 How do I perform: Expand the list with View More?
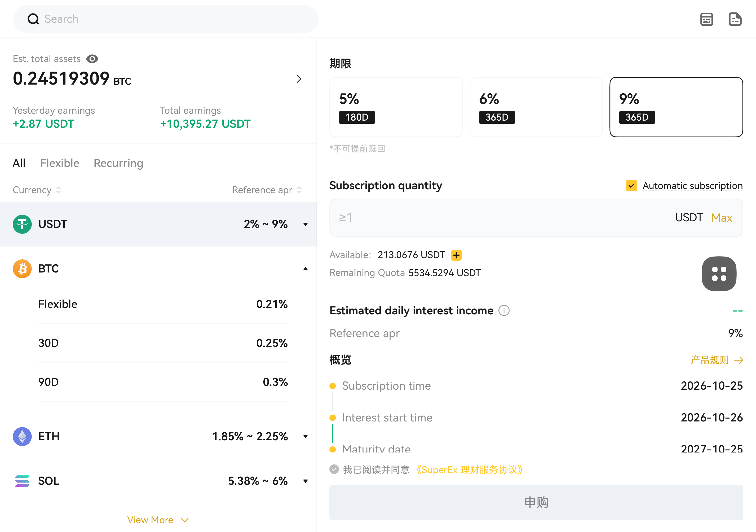(158, 520)
